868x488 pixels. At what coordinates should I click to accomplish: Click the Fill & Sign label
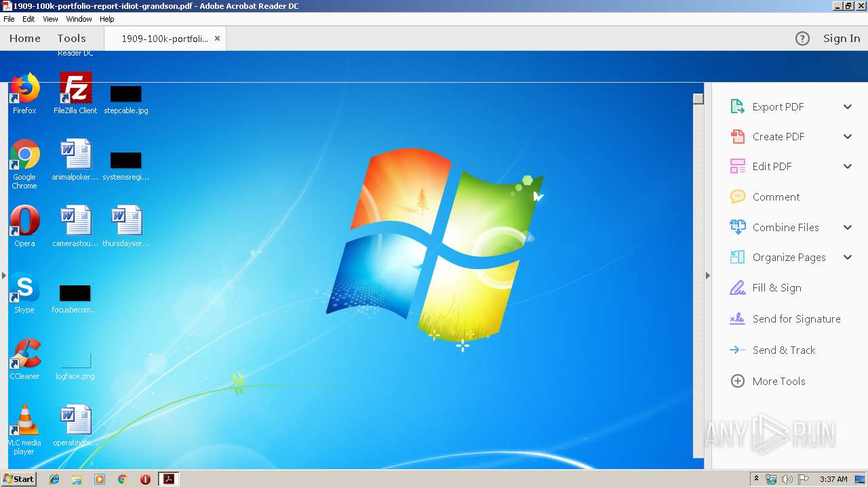pos(777,287)
